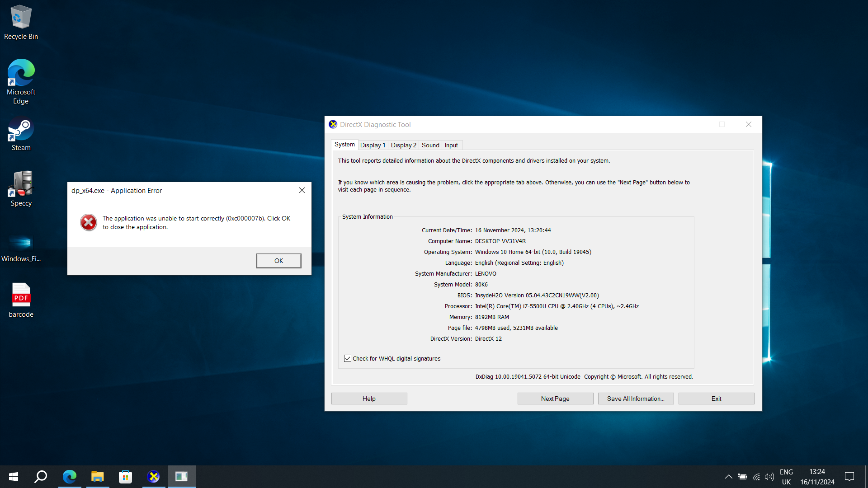Click the red error icon in Application Error dialog
This screenshot has width=868, height=488.
(x=89, y=222)
